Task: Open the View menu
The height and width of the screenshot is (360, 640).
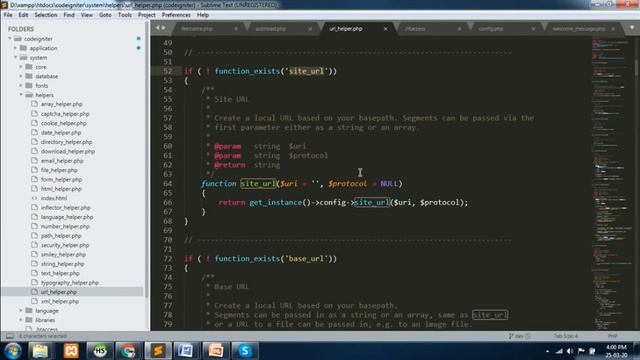Action: (x=87, y=15)
